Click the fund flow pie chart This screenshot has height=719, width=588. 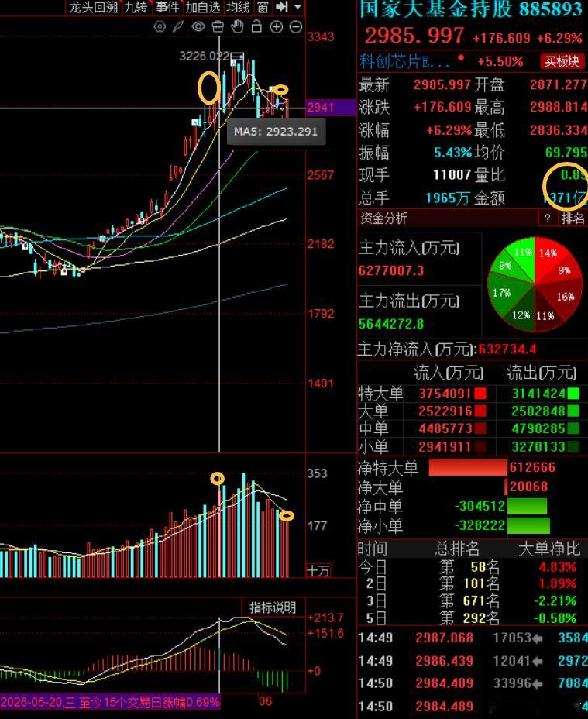pyautogui.click(x=535, y=284)
